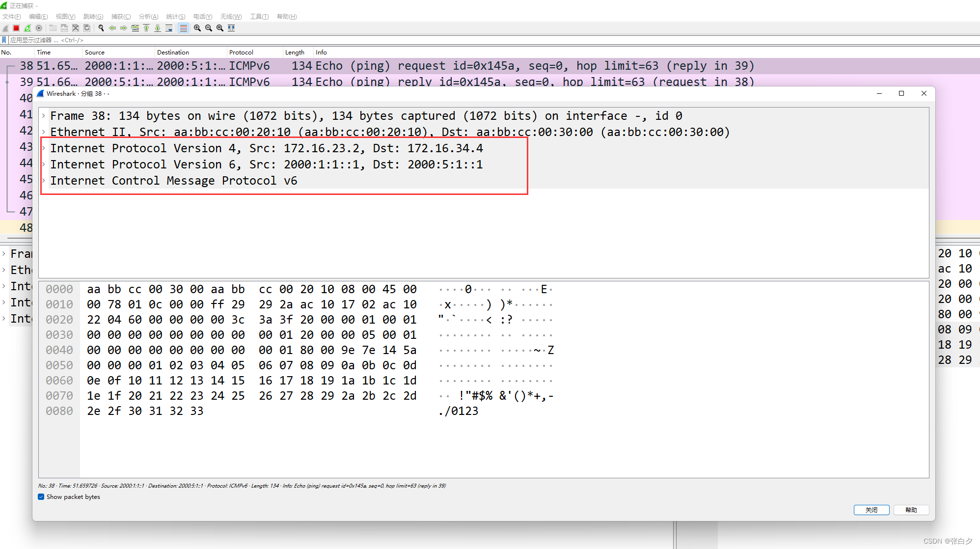Sort packet list by No. column
Image resolution: width=980 pixels, height=549 pixels.
17,52
